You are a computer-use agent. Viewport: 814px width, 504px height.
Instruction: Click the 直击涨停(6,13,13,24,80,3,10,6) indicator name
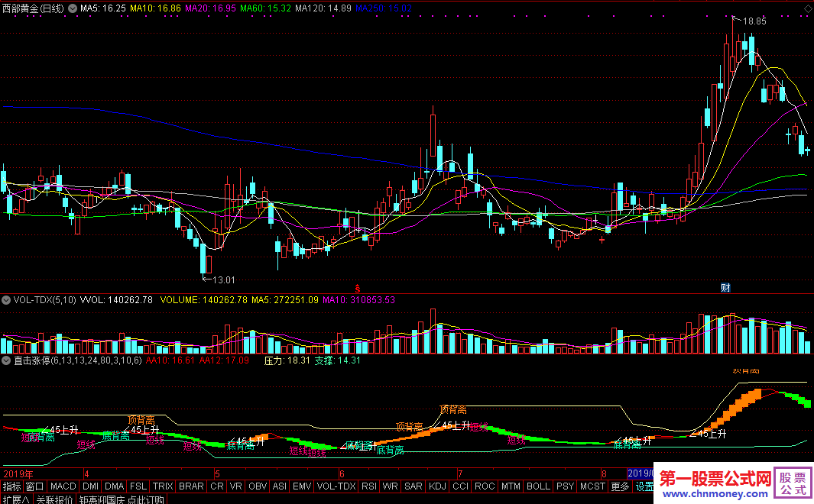[x=78, y=360]
